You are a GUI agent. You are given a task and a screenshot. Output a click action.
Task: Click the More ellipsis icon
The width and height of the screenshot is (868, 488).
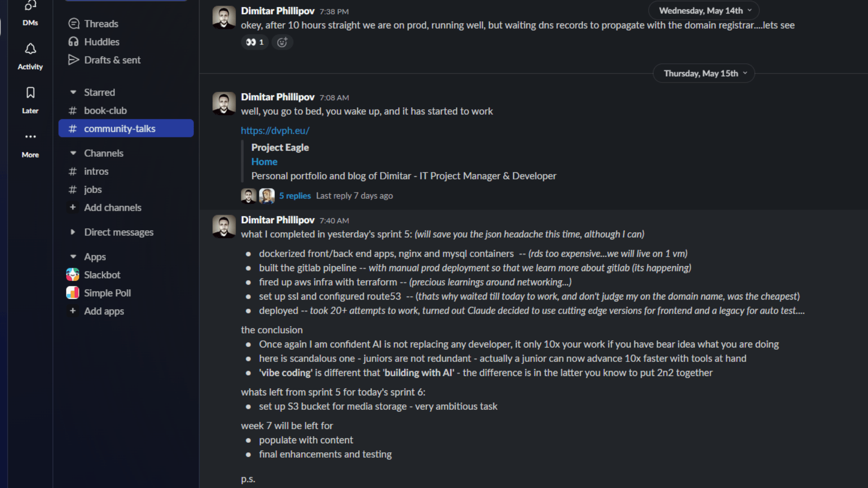pyautogui.click(x=30, y=136)
